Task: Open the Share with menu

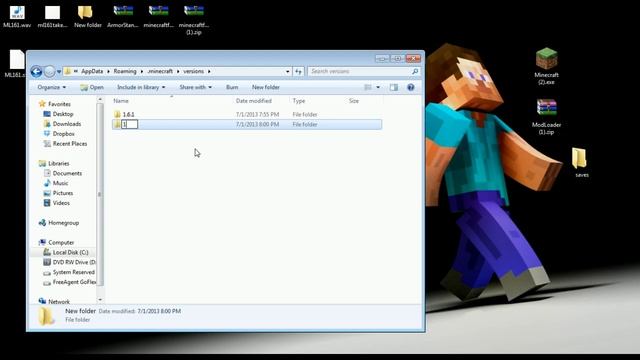Action: point(196,87)
